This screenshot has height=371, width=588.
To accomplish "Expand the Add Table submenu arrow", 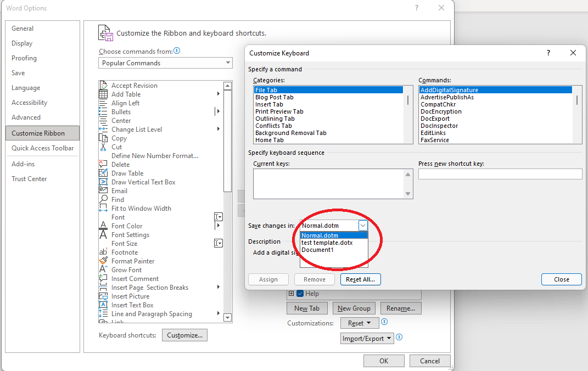I will coord(219,94).
